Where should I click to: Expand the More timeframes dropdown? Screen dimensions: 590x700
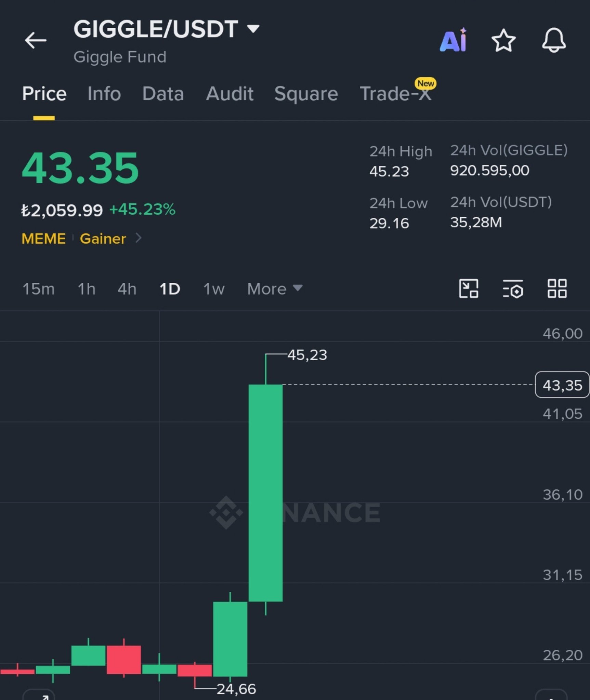tap(275, 289)
